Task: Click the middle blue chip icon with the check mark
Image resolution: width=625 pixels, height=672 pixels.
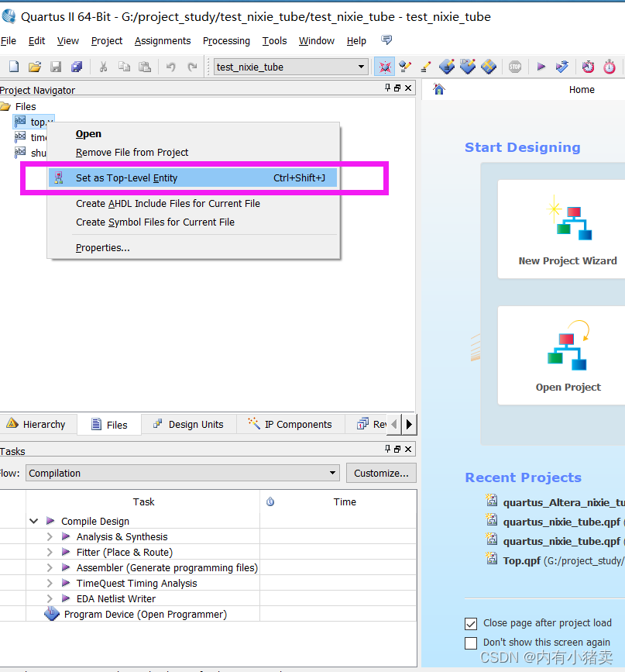Action: tap(468, 67)
